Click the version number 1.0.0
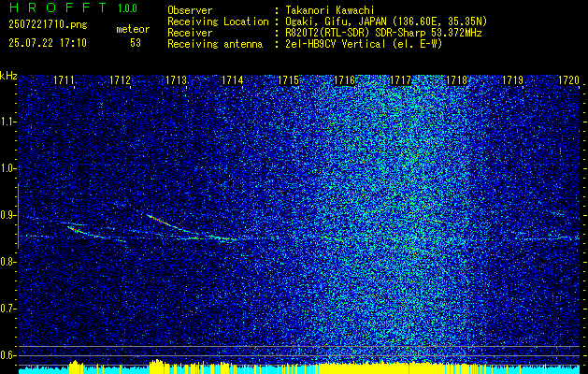 (x=127, y=7)
